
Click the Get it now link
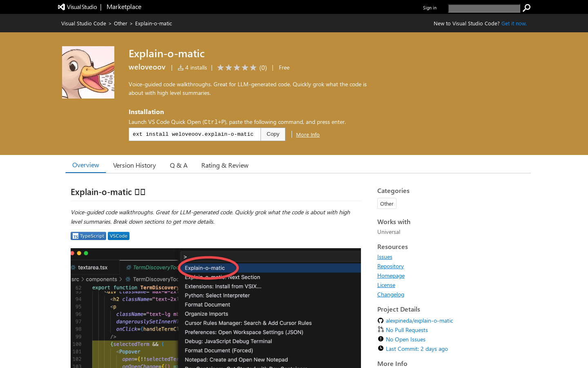(514, 24)
